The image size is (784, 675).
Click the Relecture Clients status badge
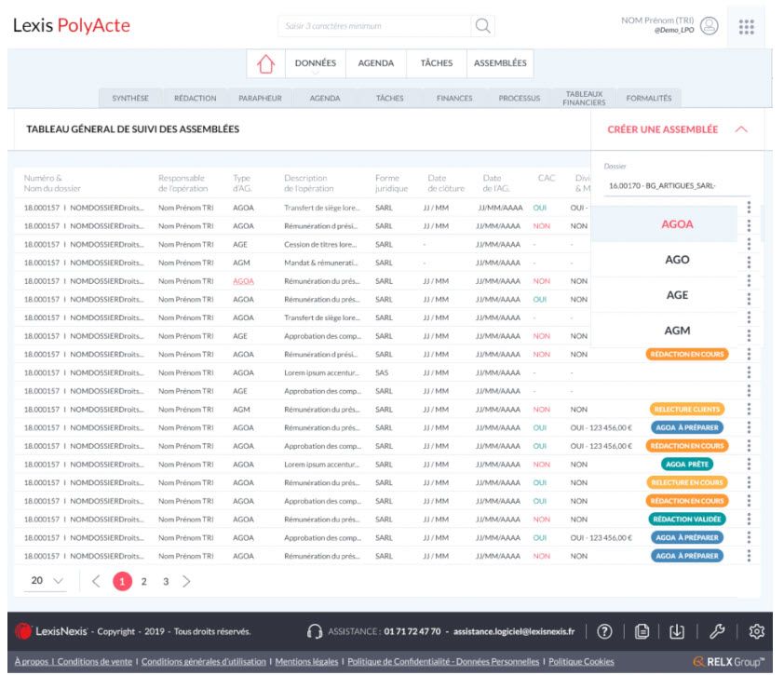coord(687,410)
